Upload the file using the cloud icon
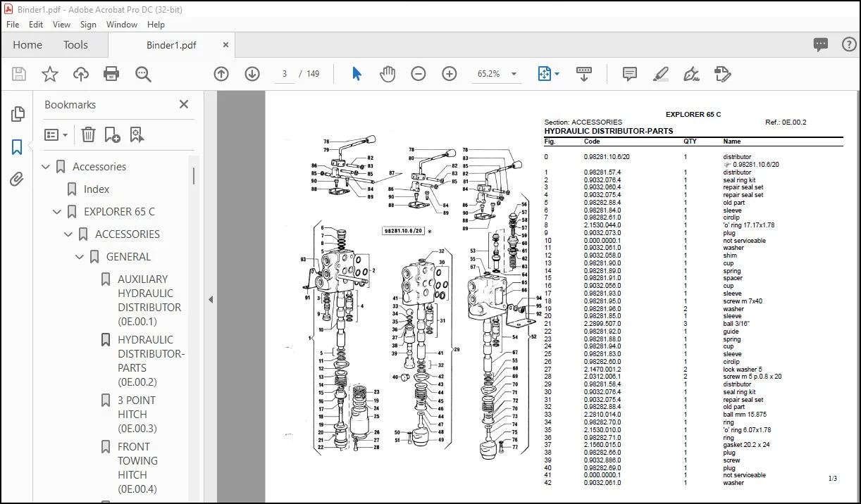Screen dimensions: 861x504 tap(81, 74)
